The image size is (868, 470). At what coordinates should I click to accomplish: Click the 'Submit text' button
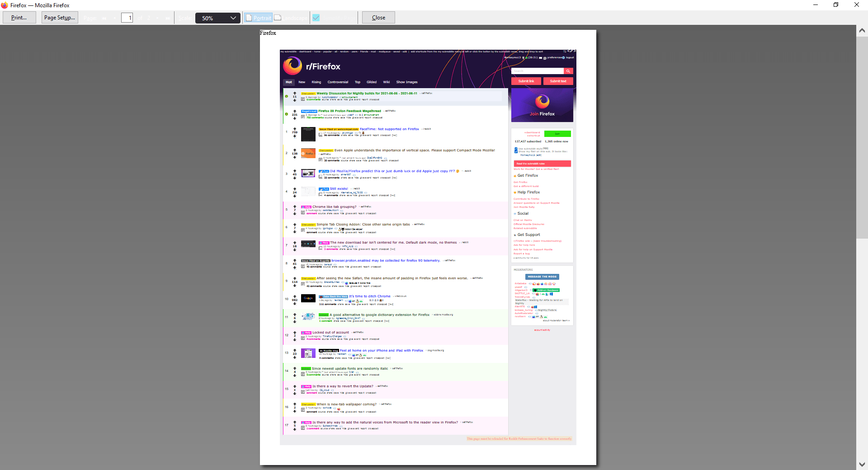(x=558, y=81)
